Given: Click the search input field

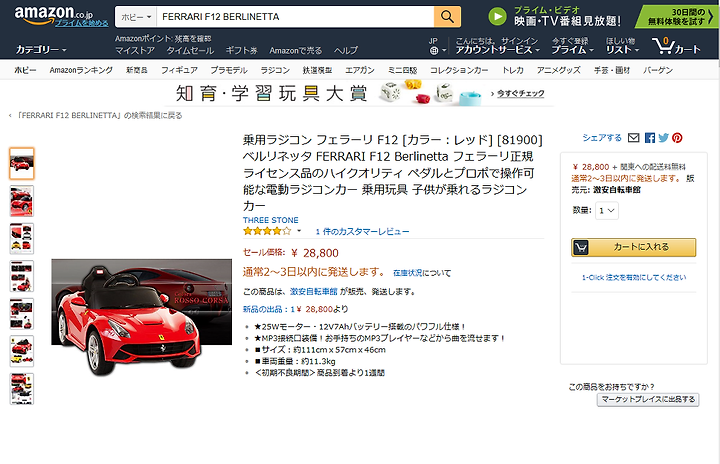Looking at the screenshot, I should pyautogui.click(x=295, y=17).
